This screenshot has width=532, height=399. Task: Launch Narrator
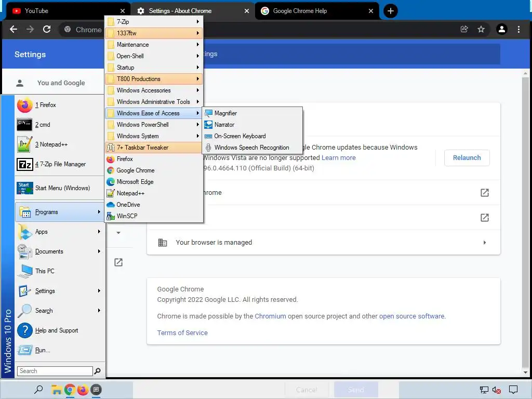click(x=252, y=125)
